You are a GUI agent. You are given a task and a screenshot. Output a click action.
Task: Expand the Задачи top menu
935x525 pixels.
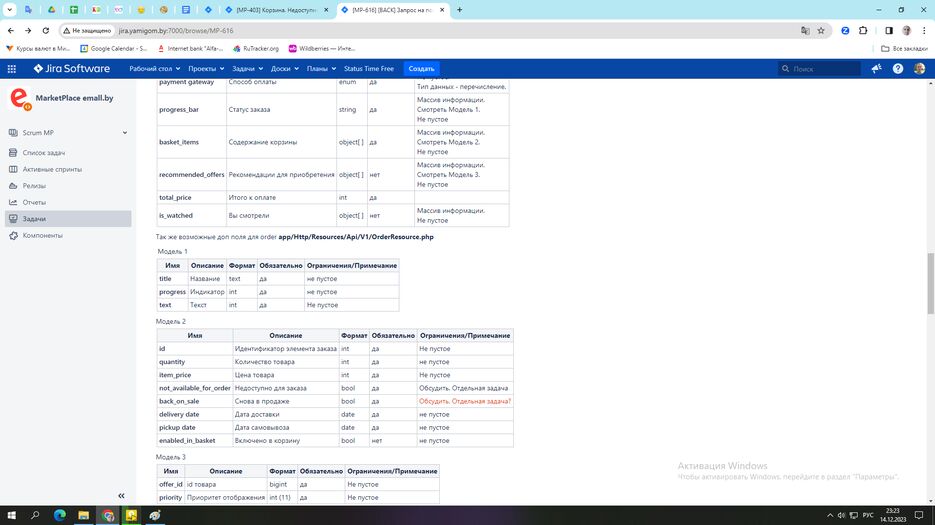[x=247, y=69]
